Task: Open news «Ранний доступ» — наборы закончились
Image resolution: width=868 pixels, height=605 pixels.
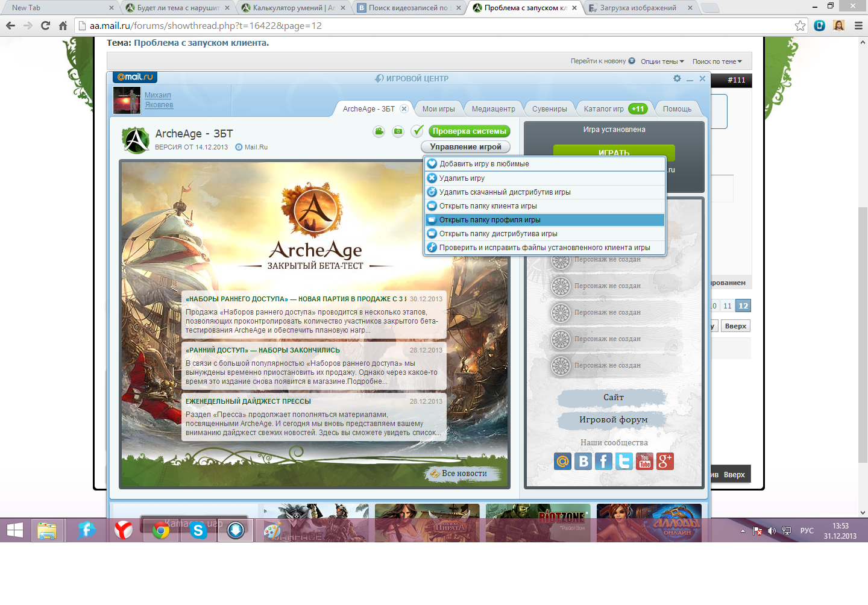Action: (x=263, y=350)
